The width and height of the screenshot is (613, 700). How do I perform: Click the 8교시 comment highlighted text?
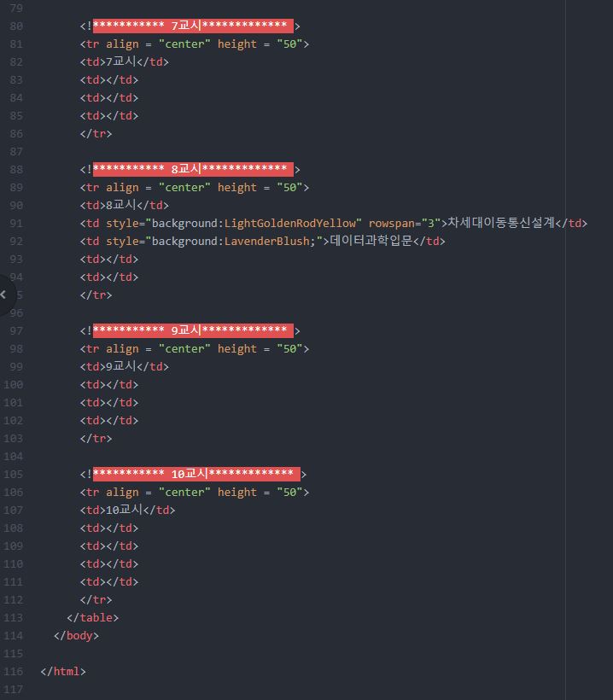(193, 169)
